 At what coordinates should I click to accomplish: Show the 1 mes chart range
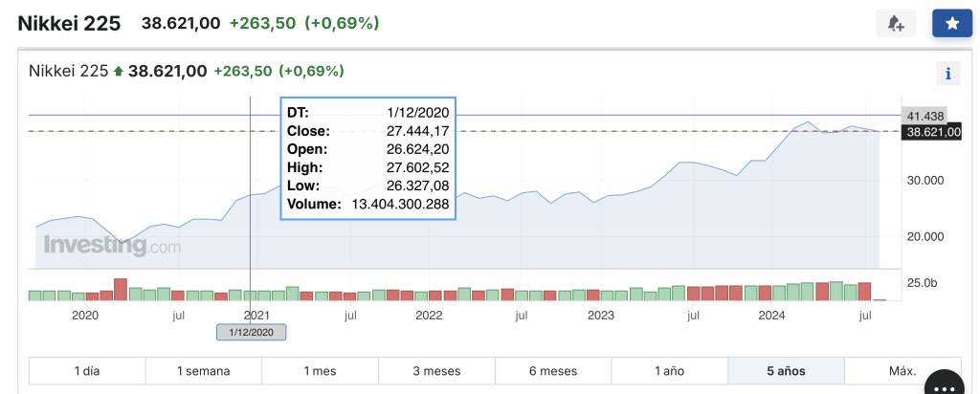click(321, 371)
